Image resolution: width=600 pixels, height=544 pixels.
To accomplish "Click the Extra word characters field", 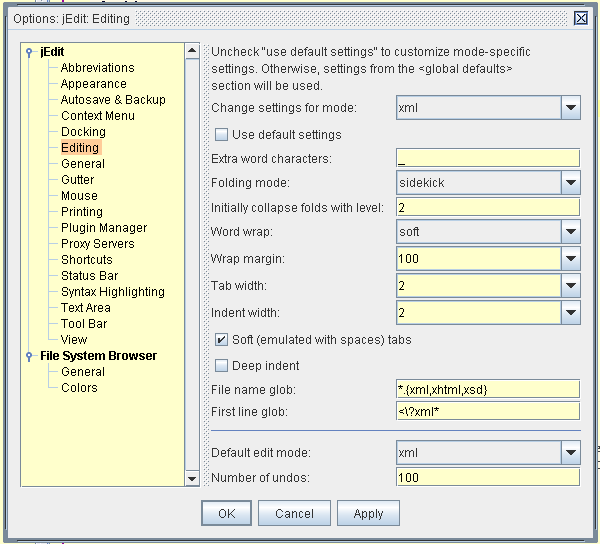I will coord(488,158).
